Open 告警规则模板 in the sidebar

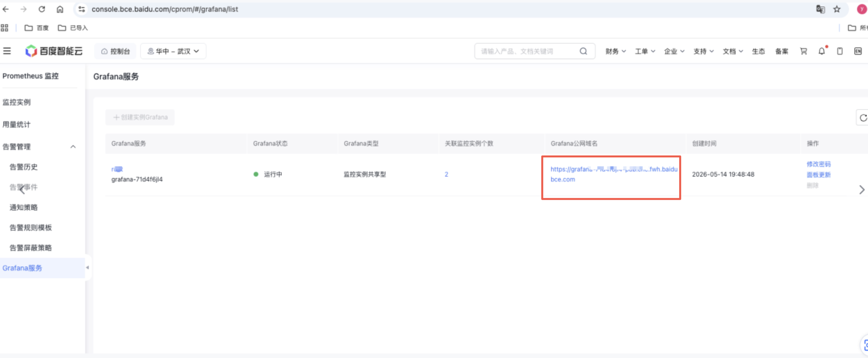point(31,227)
